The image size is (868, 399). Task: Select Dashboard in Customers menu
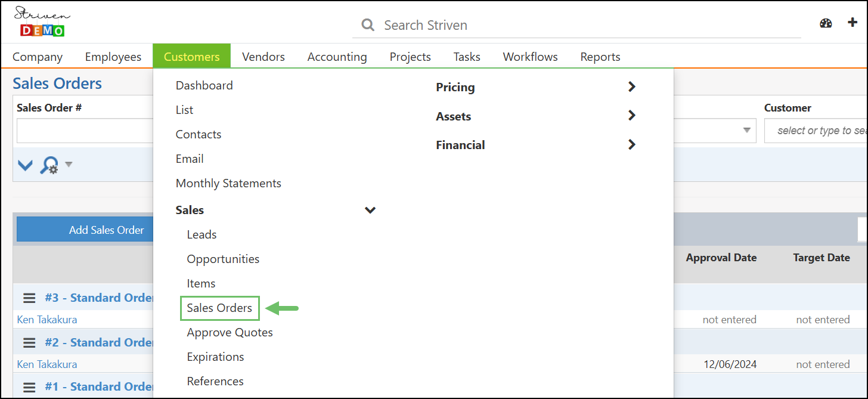coord(204,85)
